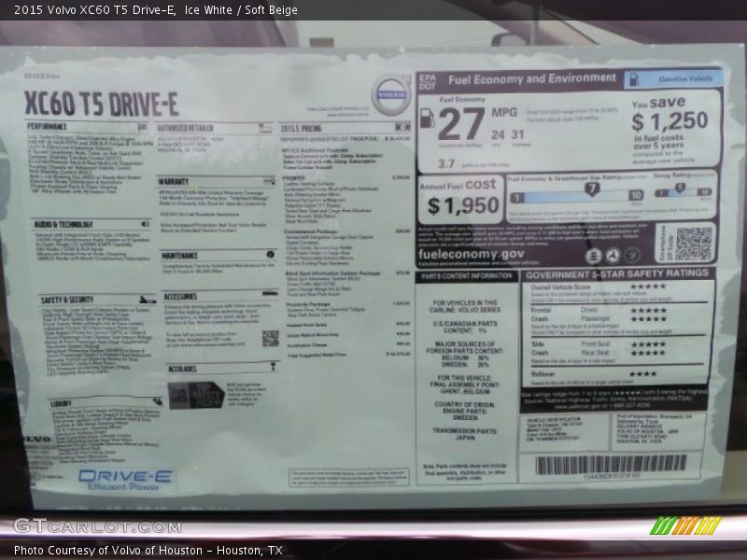This screenshot has width=747, height=560.
Task: Click the SAFETY & SECURITY section header
Action: click(67, 300)
